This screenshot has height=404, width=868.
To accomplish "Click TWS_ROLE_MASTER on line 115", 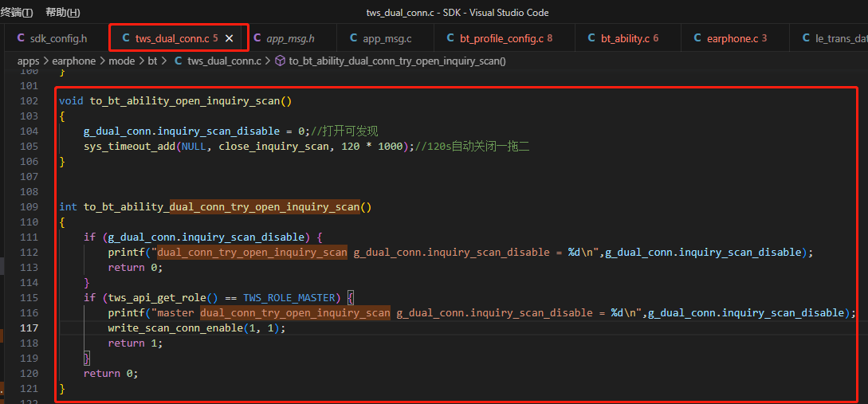I will click(289, 298).
